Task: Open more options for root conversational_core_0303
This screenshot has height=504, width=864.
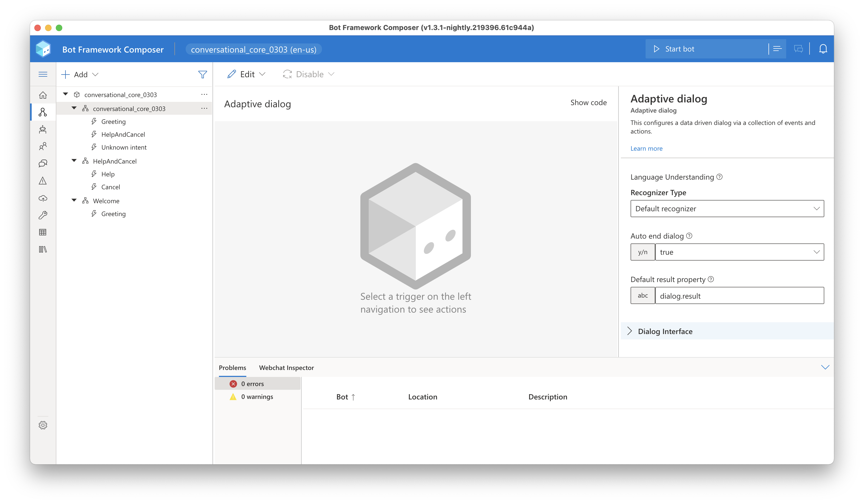Action: (204, 94)
